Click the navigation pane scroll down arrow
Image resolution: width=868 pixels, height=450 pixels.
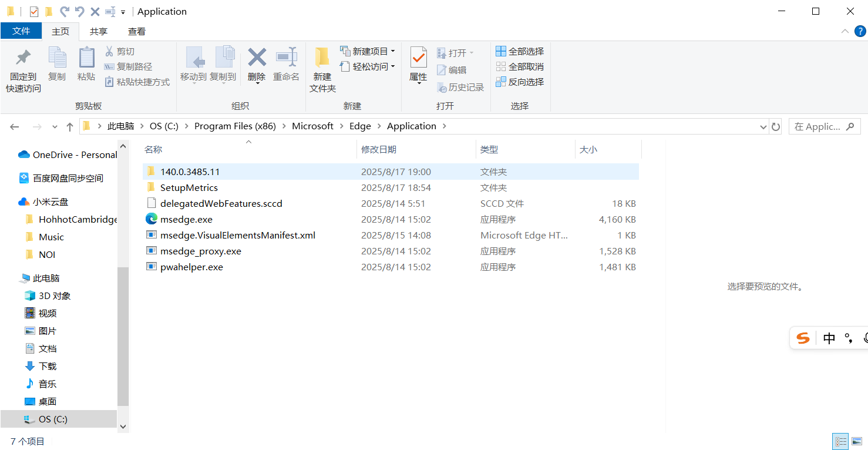[123, 427]
